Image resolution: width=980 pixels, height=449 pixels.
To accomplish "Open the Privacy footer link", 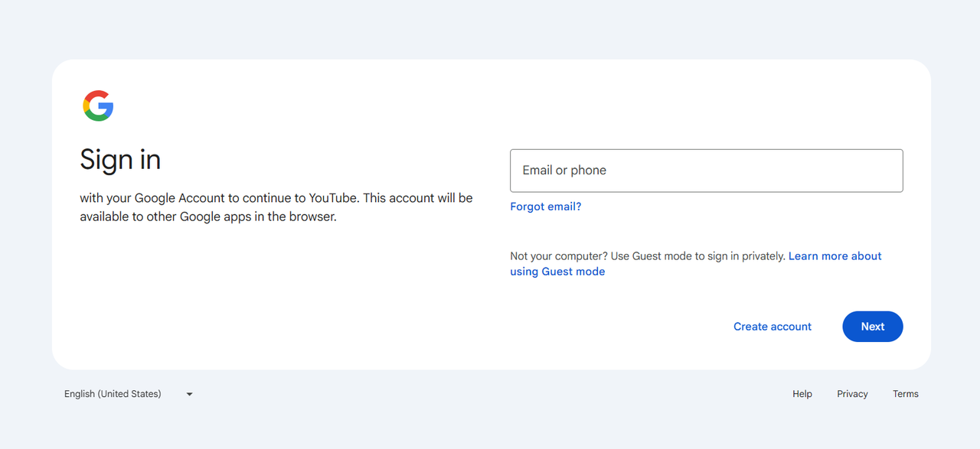I will [x=851, y=394].
